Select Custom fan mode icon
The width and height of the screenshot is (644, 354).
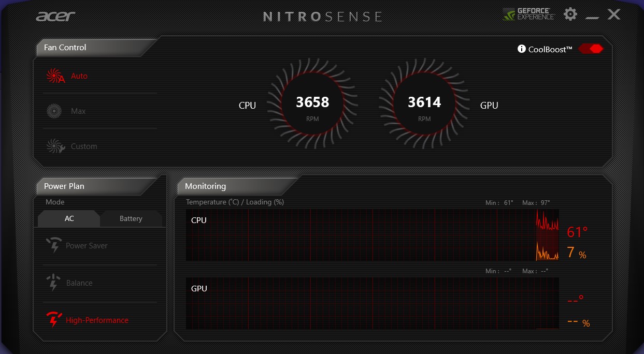tap(55, 146)
